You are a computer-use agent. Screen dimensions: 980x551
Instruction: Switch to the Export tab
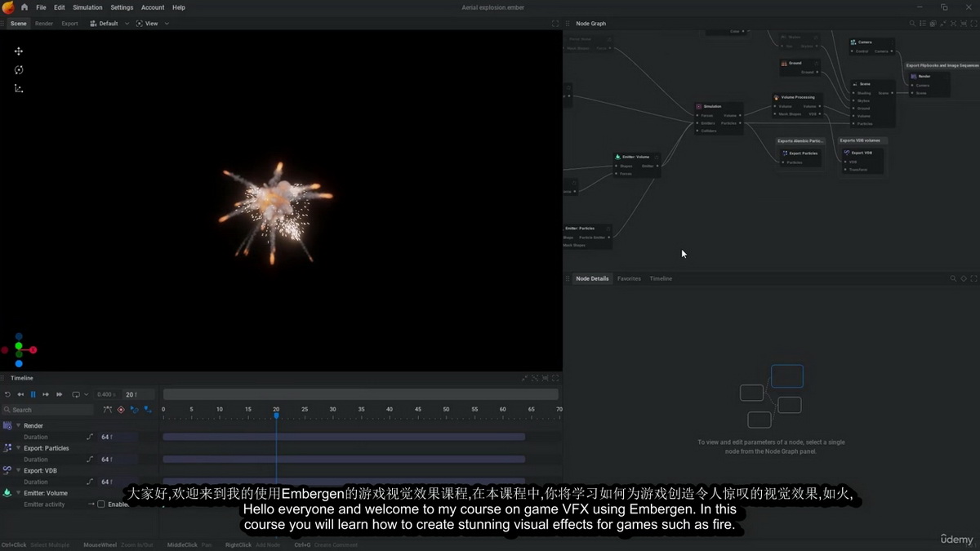pyautogui.click(x=70, y=24)
